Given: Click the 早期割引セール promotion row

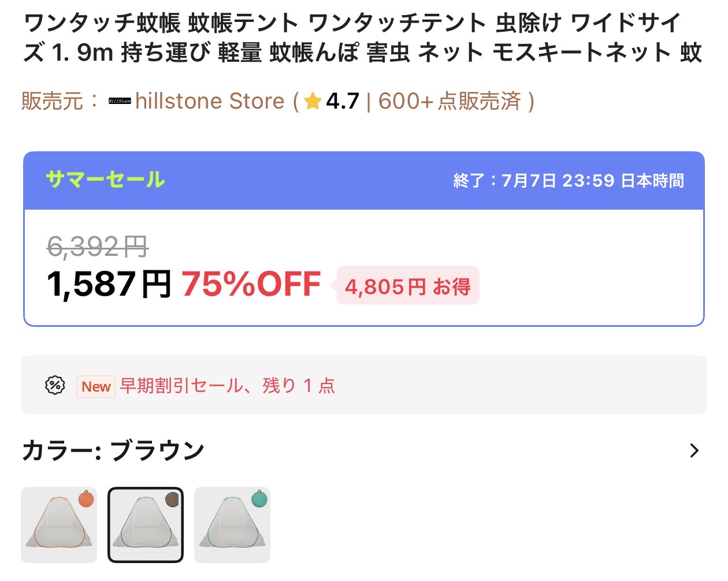Looking at the screenshot, I should point(364,385).
